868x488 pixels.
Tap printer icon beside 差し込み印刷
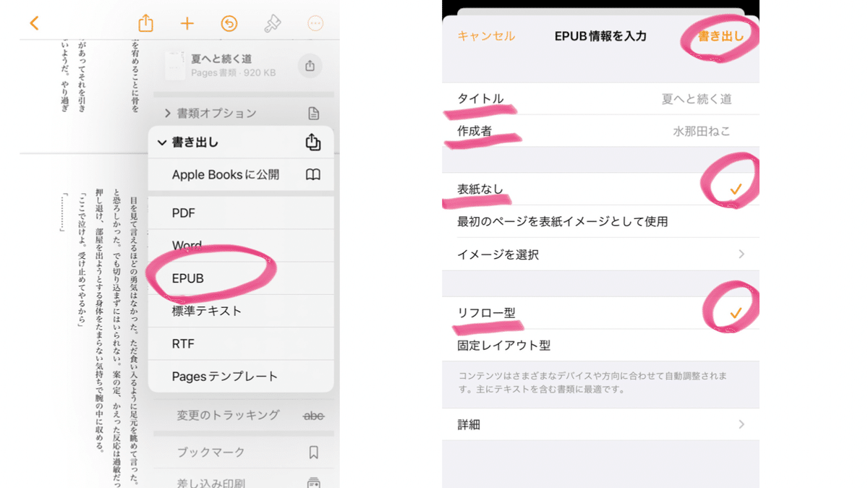point(313,482)
